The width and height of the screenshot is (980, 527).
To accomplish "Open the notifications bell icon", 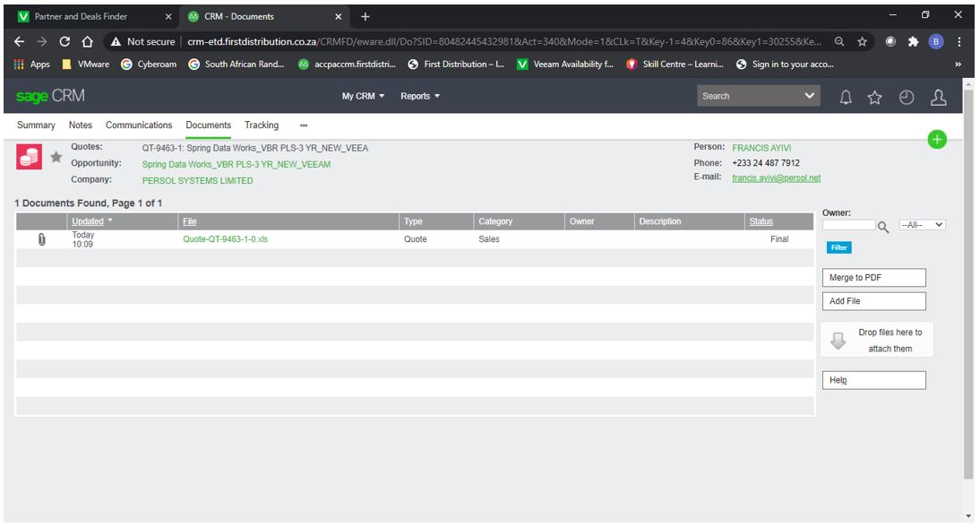I will click(x=845, y=97).
